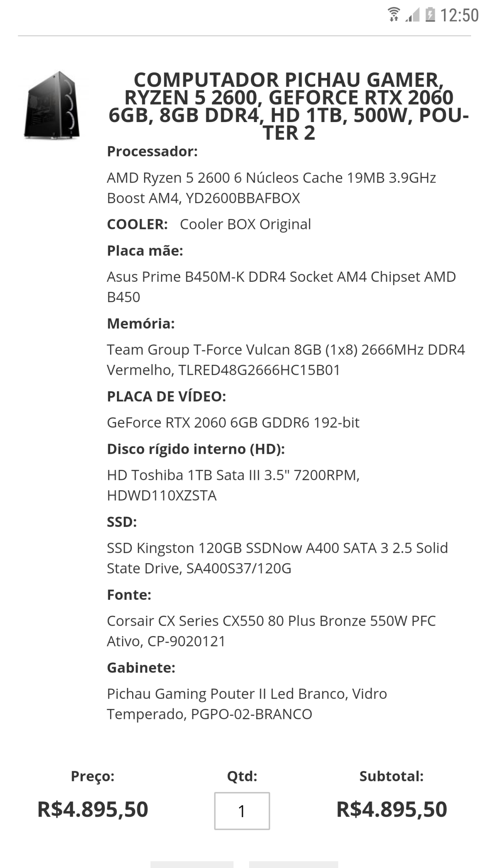Select the AMD Ryzen 5 2600 processor description
This screenshot has width=488, height=868.
pos(271,188)
